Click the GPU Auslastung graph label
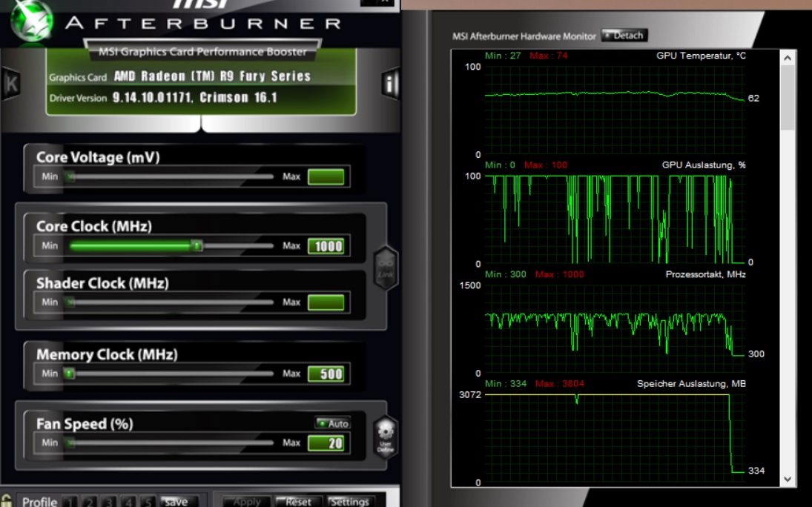This screenshot has width=812, height=507. [x=704, y=165]
